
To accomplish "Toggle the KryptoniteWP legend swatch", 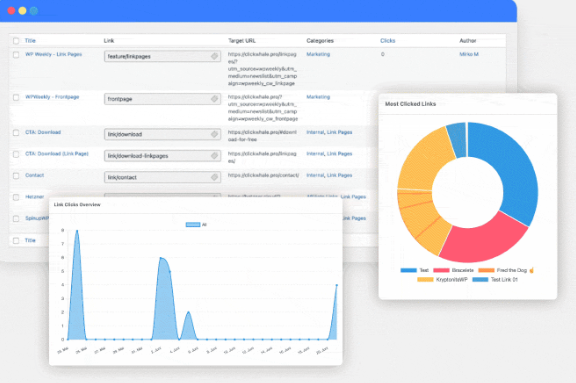I will (425, 280).
